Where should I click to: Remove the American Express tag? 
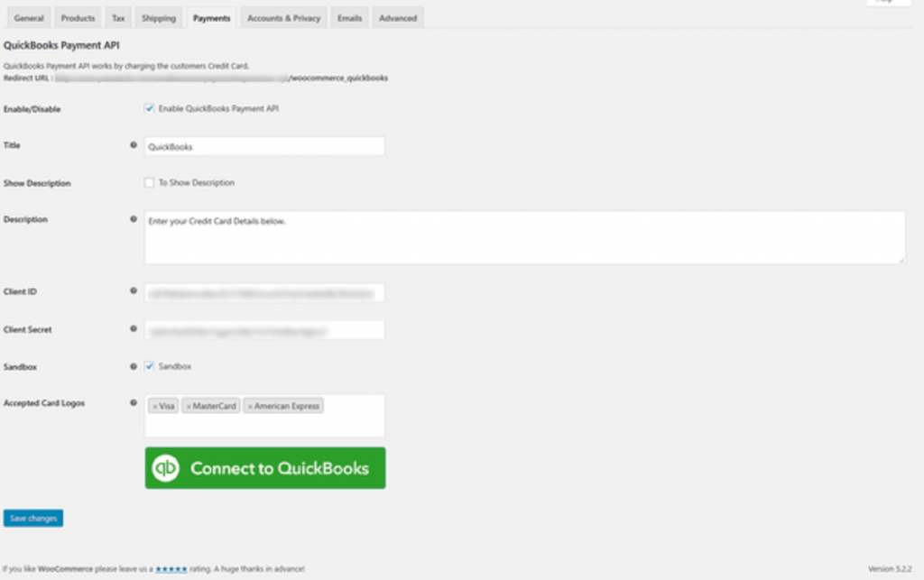click(250, 406)
